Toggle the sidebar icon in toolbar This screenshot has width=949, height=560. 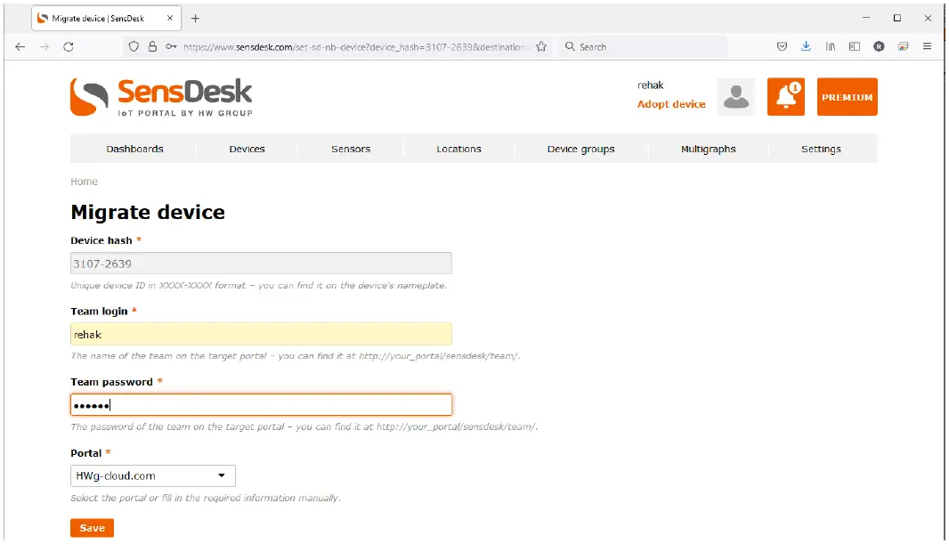point(855,46)
